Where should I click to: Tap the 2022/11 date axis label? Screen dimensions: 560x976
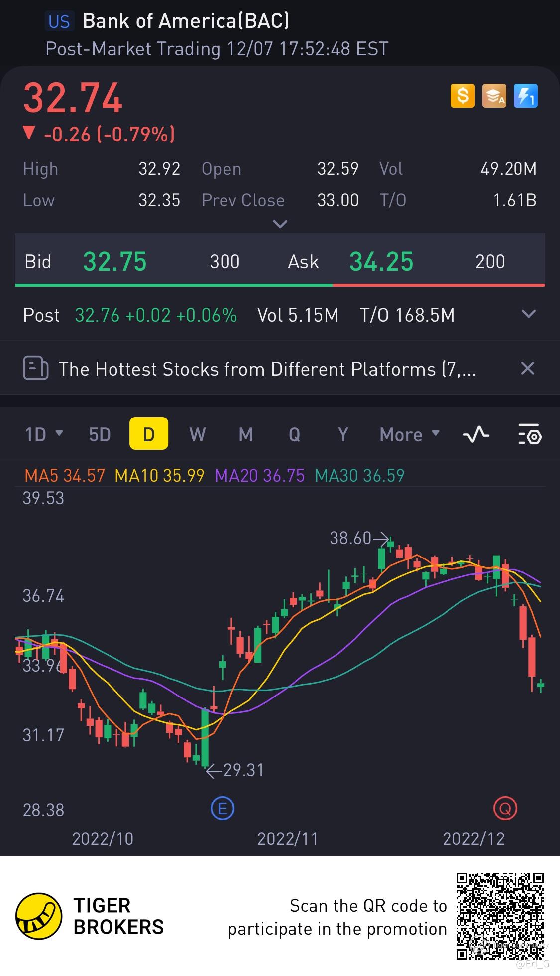coord(288,839)
